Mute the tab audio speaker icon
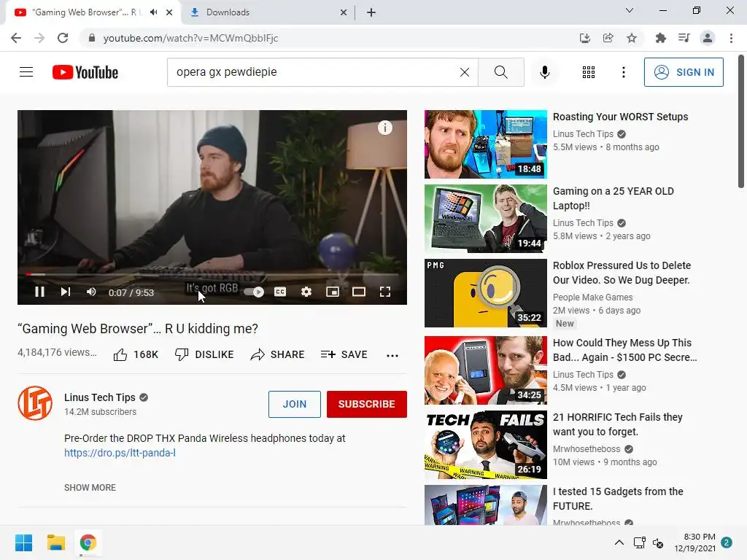The width and height of the screenshot is (747, 560). pyautogui.click(x=153, y=12)
